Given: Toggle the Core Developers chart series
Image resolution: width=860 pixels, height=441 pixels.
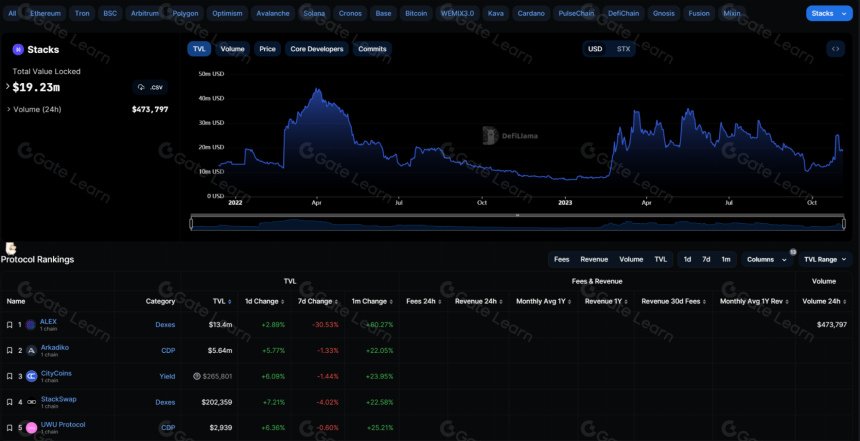Looking at the screenshot, I should tap(316, 49).
